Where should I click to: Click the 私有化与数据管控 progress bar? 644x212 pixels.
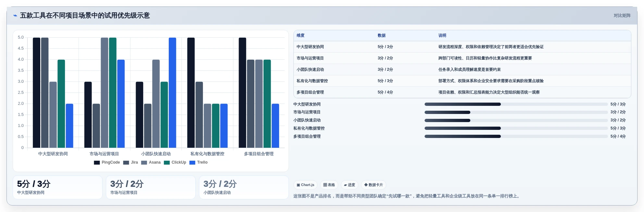516,129
